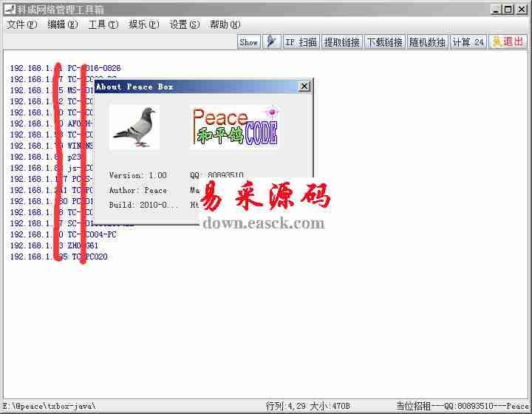Click the 计算 24 toolbar button

(468, 42)
